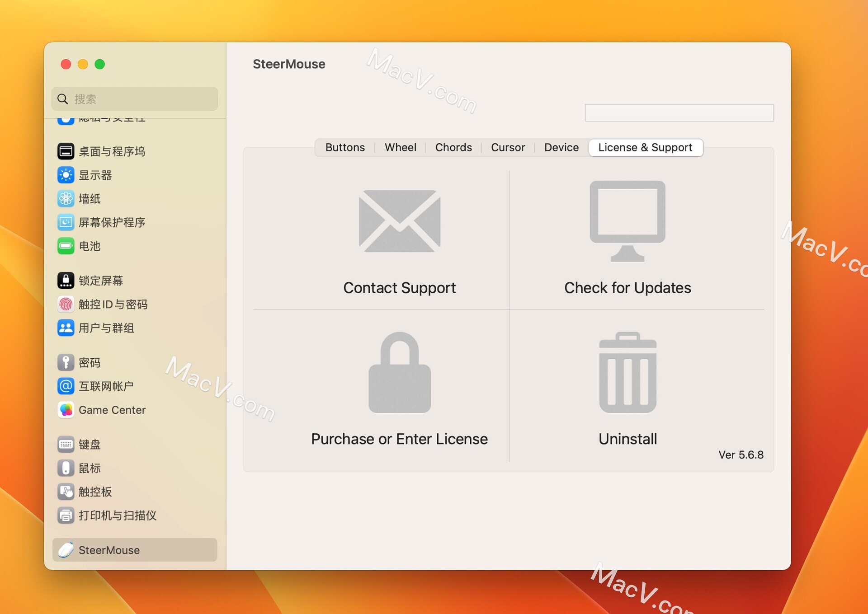868x614 pixels.
Task: Switch to the Chords tab
Action: [453, 148]
